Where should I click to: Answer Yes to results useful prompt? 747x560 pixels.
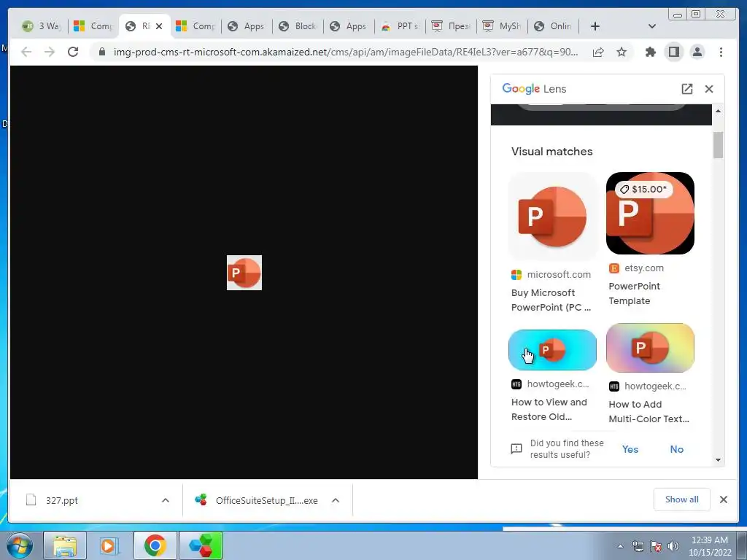[x=630, y=449]
